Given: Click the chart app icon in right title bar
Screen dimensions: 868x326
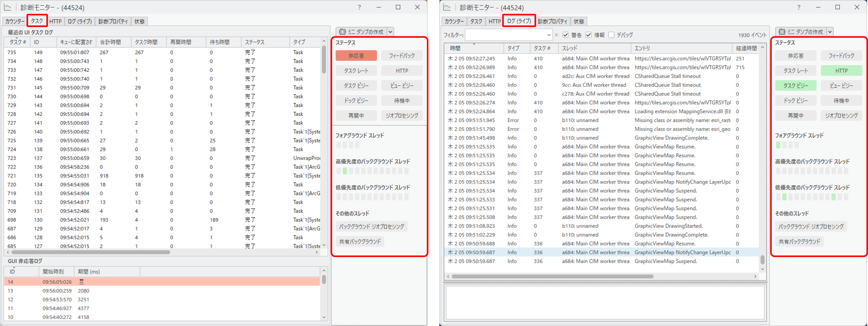Looking at the screenshot, I should tap(447, 7).
